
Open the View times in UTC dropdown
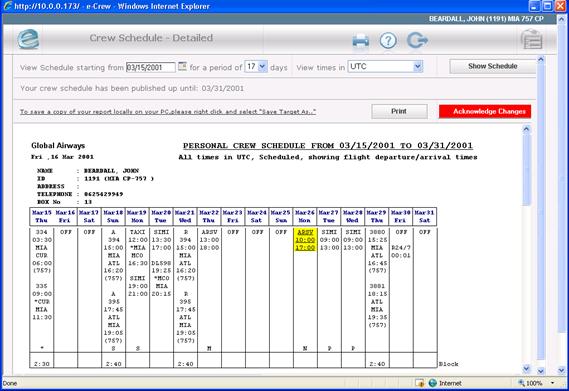tap(418, 66)
